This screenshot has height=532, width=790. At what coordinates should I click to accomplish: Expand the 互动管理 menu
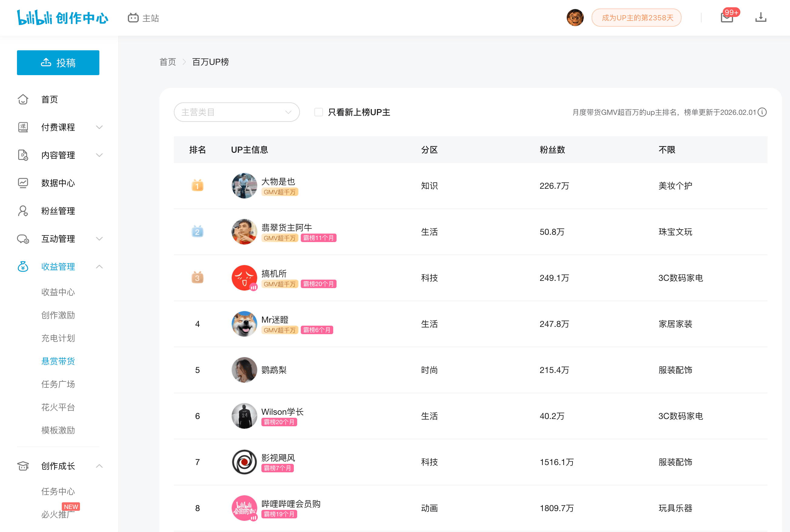coord(99,238)
